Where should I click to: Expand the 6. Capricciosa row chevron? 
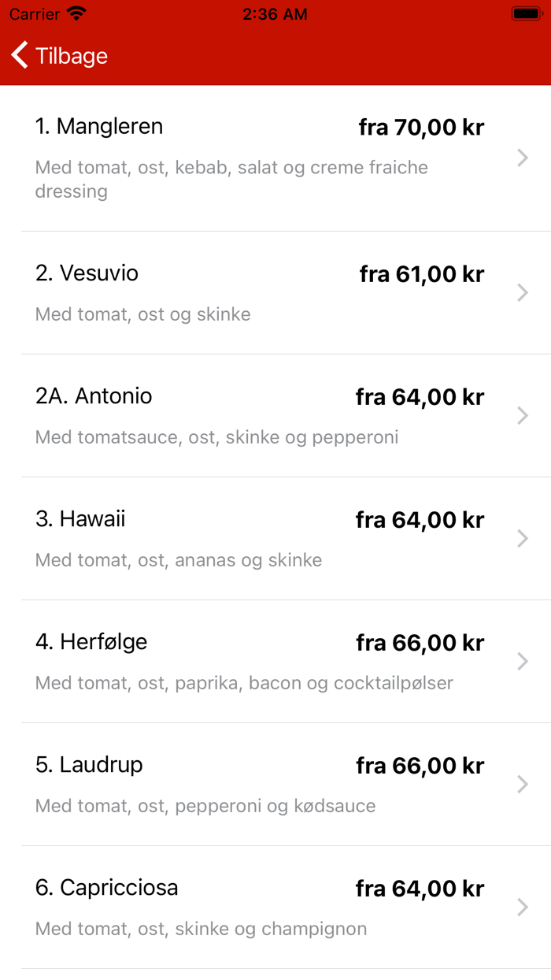(x=522, y=907)
